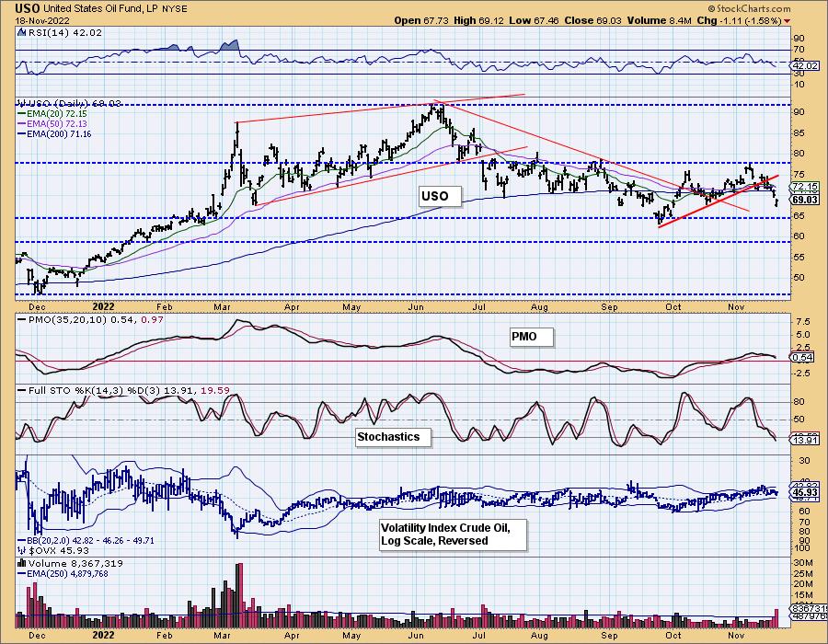
Task: Click the Sep label on the price chart axis
Action: [x=609, y=307]
